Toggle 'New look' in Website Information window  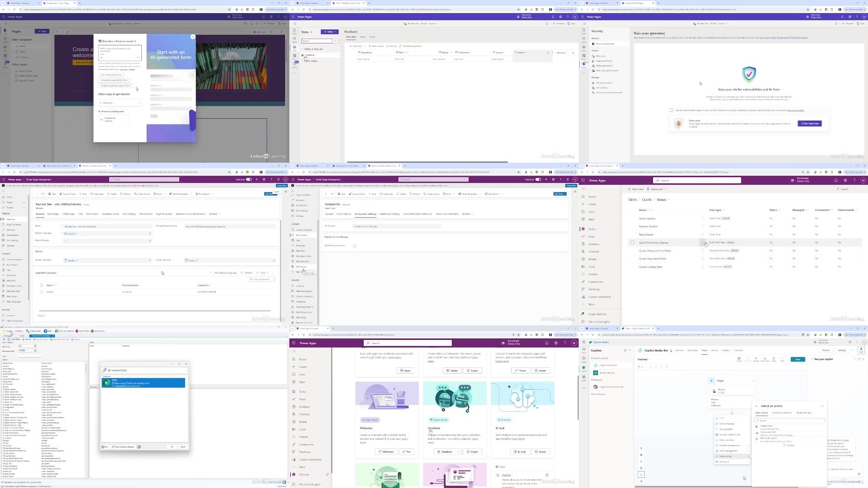(x=249, y=180)
